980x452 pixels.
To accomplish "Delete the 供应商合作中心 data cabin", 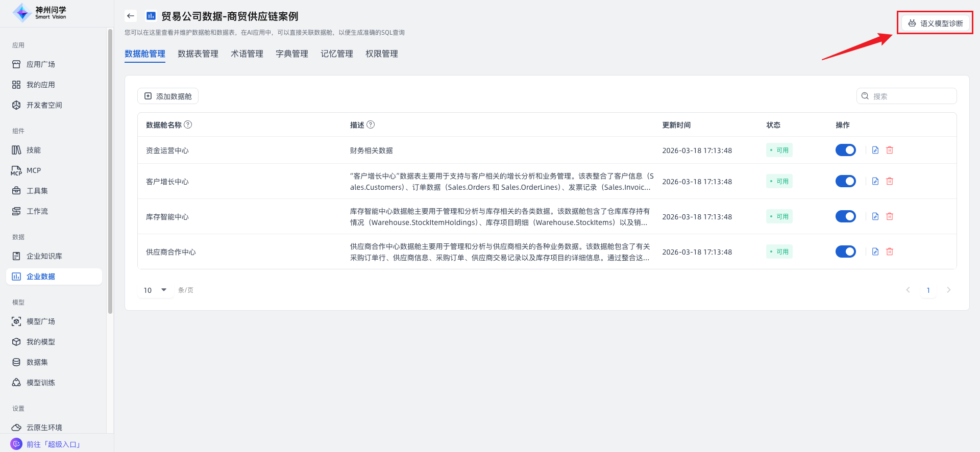I will point(889,252).
